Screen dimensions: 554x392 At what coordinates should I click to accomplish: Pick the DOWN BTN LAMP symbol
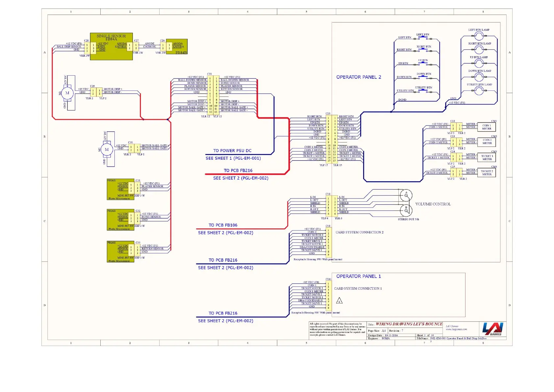479,77
